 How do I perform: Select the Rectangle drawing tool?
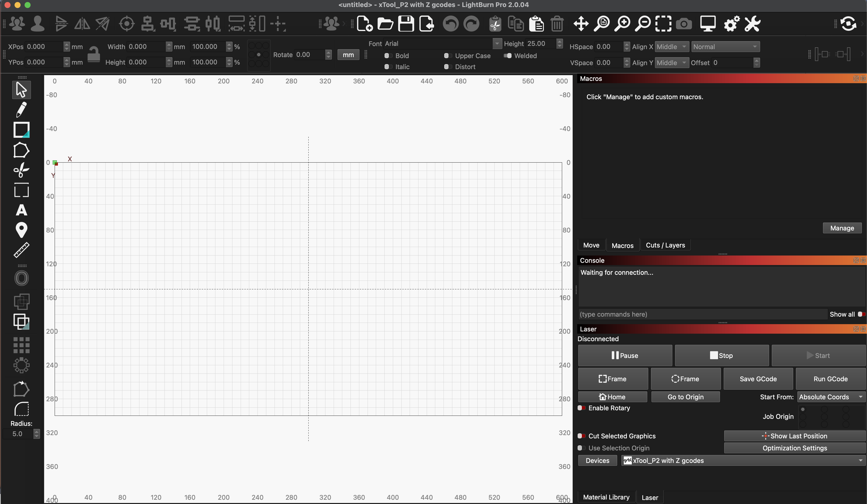(21, 130)
